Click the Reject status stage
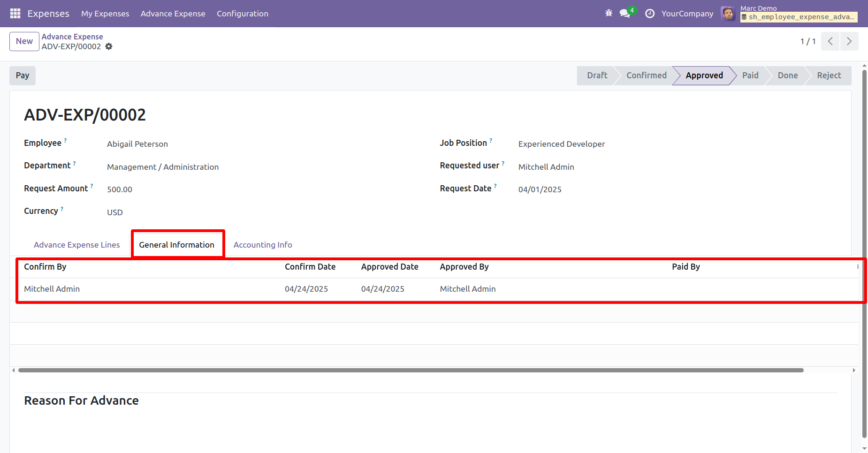868x453 pixels. pyautogui.click(x=829, y=75)
